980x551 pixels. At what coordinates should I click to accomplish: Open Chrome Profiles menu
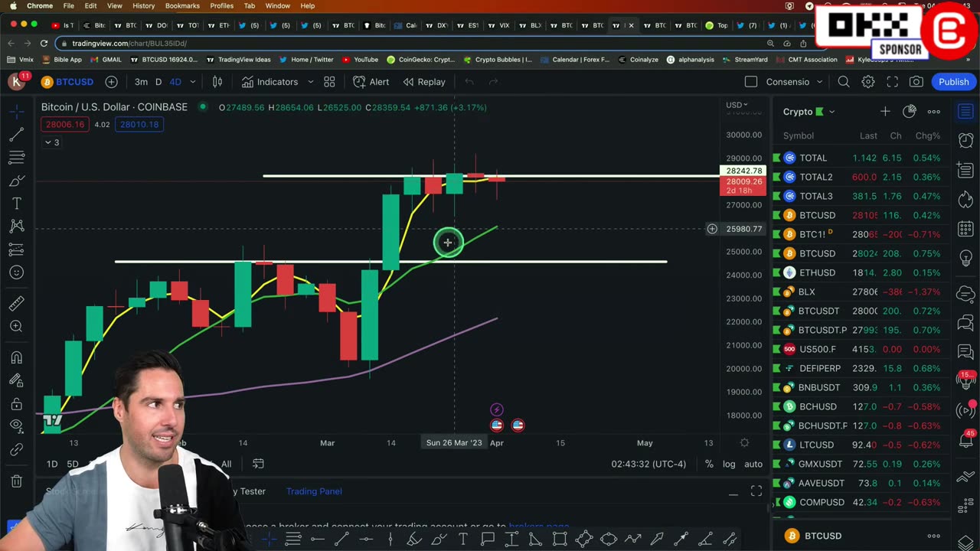pos(221,5)
